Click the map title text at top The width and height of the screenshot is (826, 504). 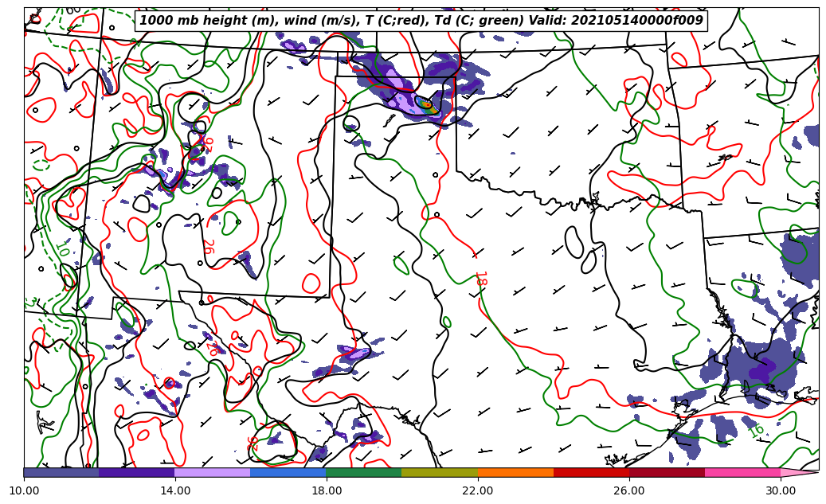(421, 21)
